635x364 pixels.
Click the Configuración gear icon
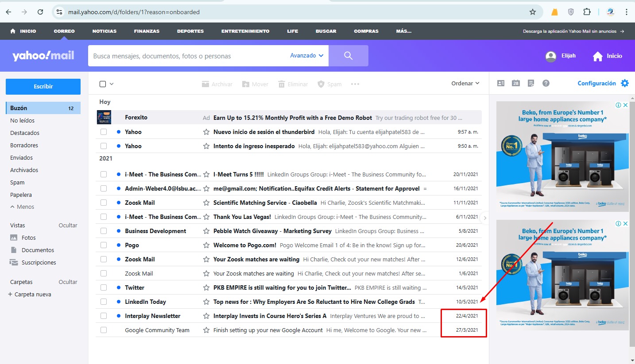coord(625,83)
